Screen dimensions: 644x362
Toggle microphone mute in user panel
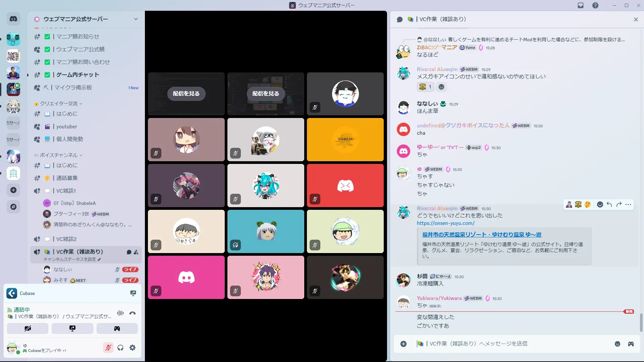pyautogui.click(x=108, y=348)
